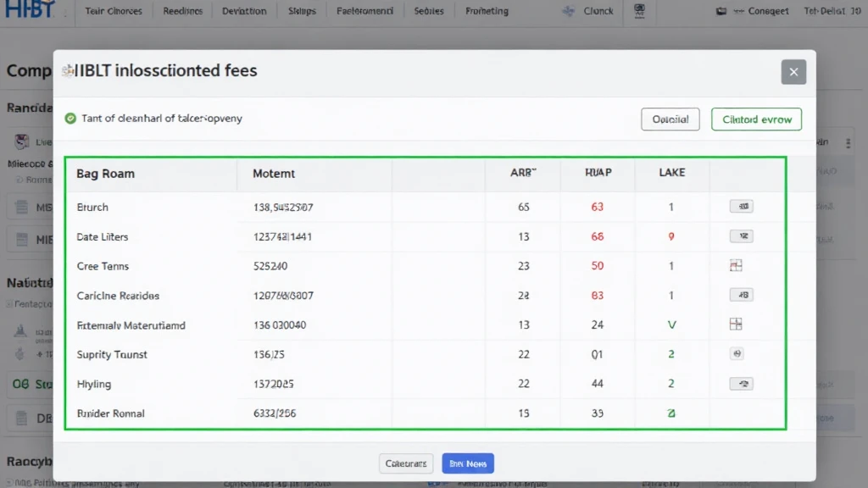
Task: Click the red grid icon in Cree Tenns row
Action: click(736, 266)
